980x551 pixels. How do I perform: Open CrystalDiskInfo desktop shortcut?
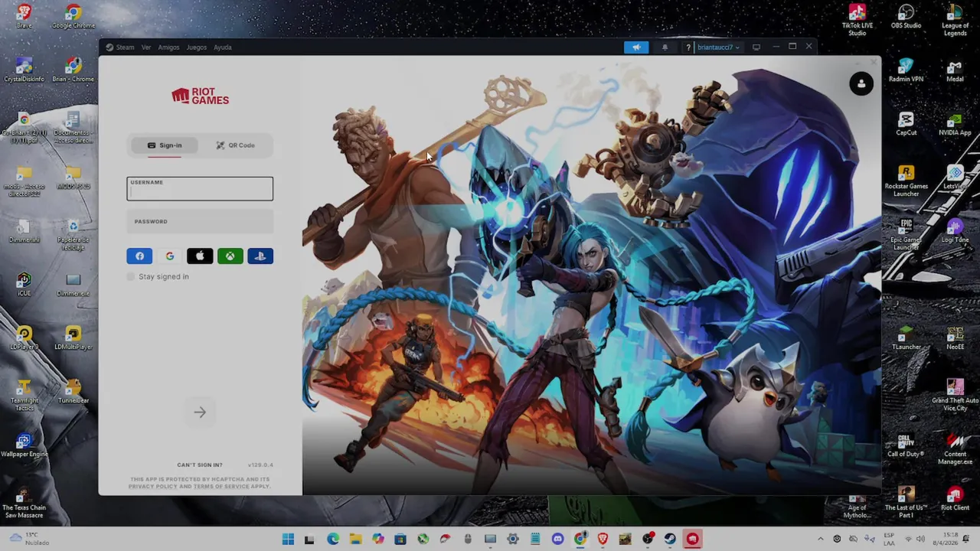(x=24, y=70)
